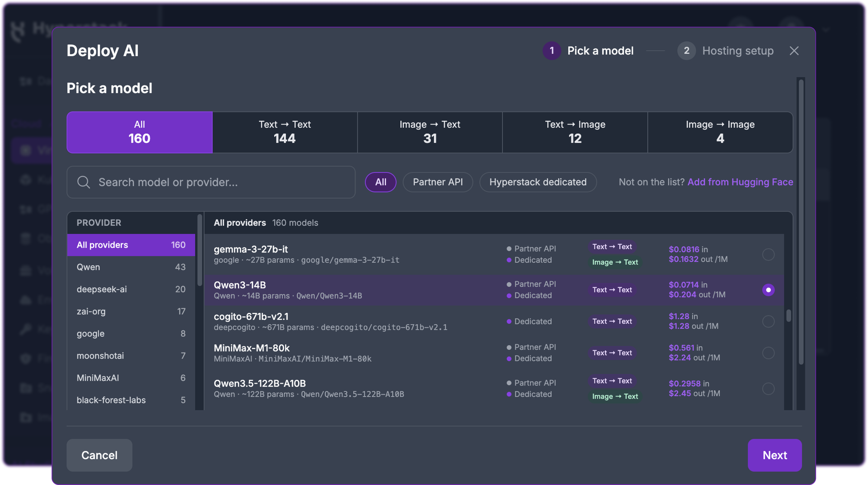Open Add from Hugging Face link
The width and height of the screenshot is (868, 485).
(740, 182)
